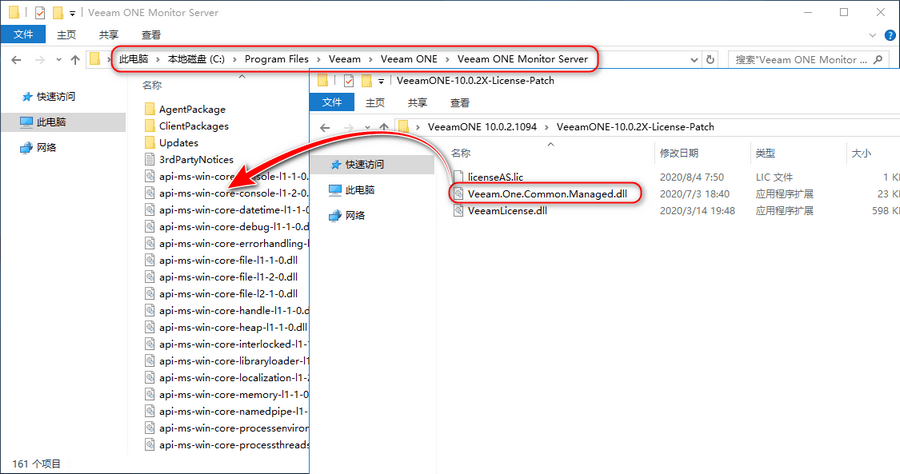Image resolution: width=900 pixels, height=474 pixels.
Task: Go back in License-Patch window
Action: (x=325, y=127)
